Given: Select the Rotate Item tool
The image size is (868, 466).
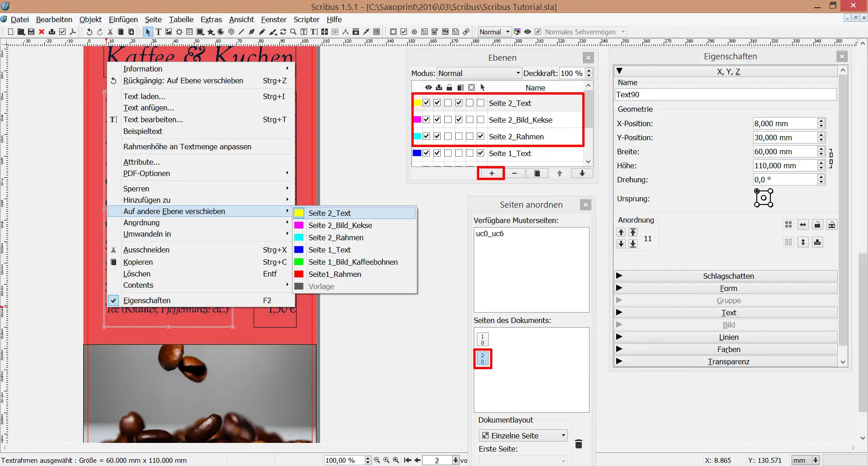Looking at the screenshot, I should [x=283, y=32].
